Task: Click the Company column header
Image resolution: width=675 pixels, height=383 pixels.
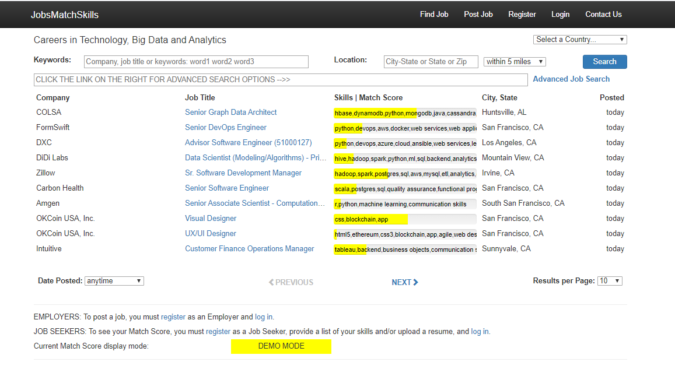Action: pyautogui.click(x=53, y=98)
